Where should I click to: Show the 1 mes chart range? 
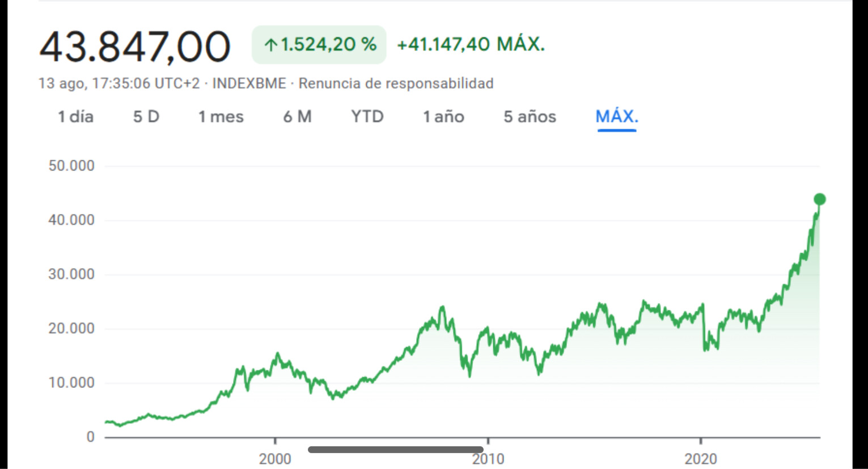coord(221,117)
